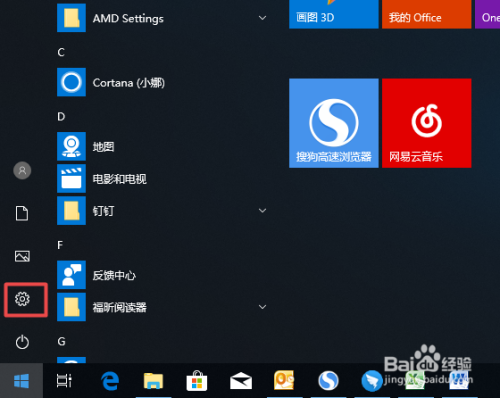Expand the 福昕阅读器 folder chevron
This screenshot has height=398, width=500.
click(x=263, y=307)
